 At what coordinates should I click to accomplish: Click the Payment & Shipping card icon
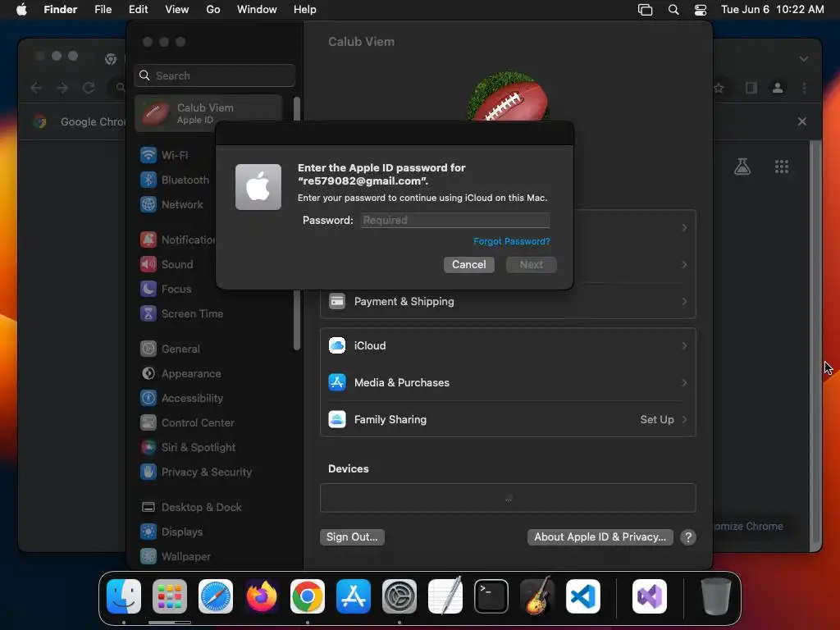(337, 302)
